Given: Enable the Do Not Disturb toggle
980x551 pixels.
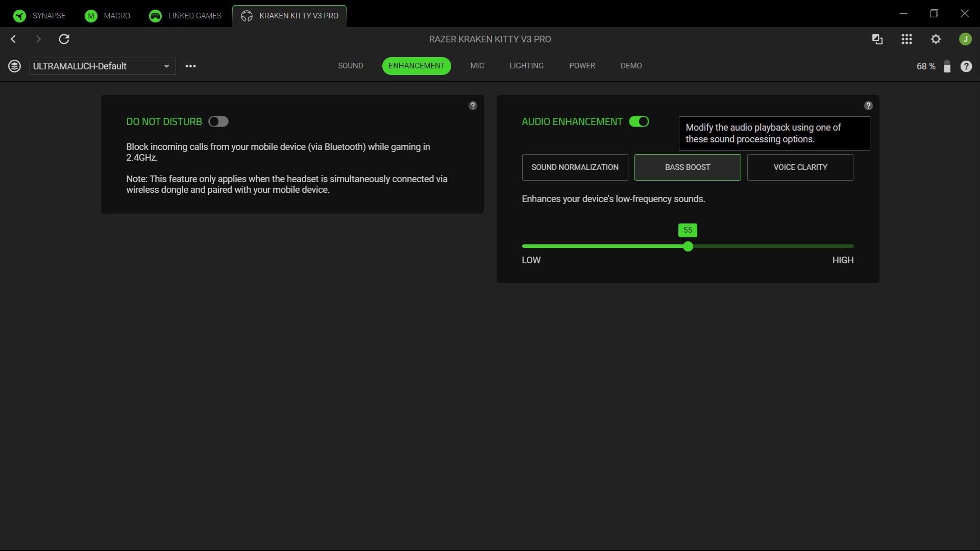Looking at the screenshot, I should pos(218,121).
